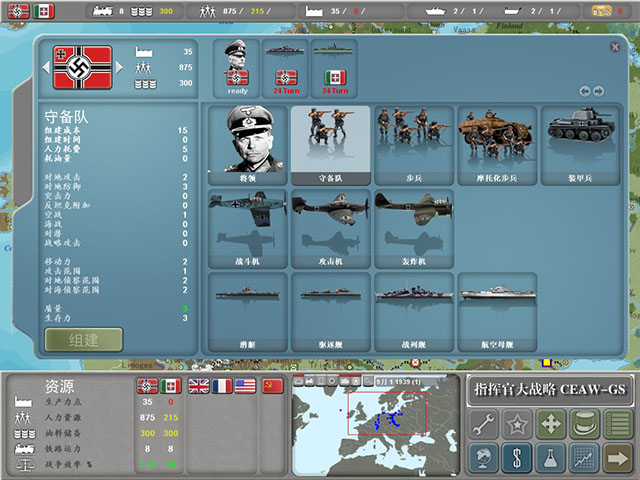Viewport: 640px width, 480px height.
Task: Open the top hat diplomacy icon
Action: coord(585,424)
